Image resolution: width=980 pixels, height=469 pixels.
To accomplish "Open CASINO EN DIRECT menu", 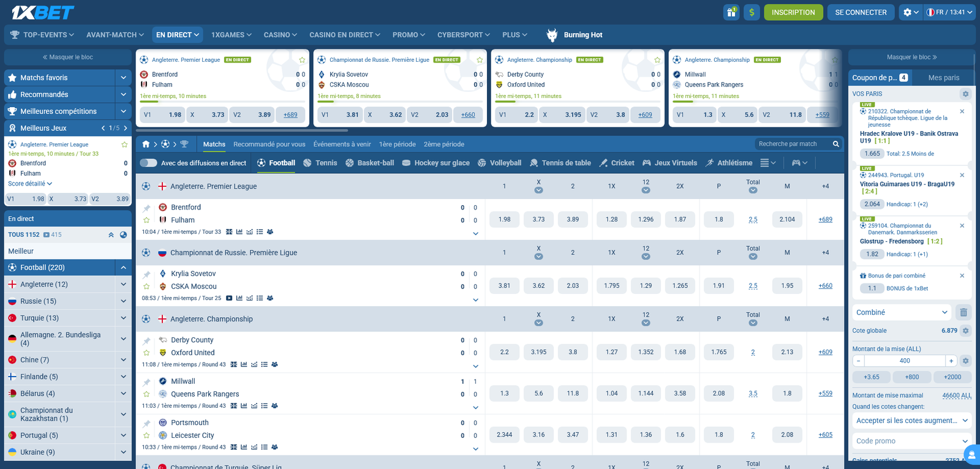I will 345,35.
